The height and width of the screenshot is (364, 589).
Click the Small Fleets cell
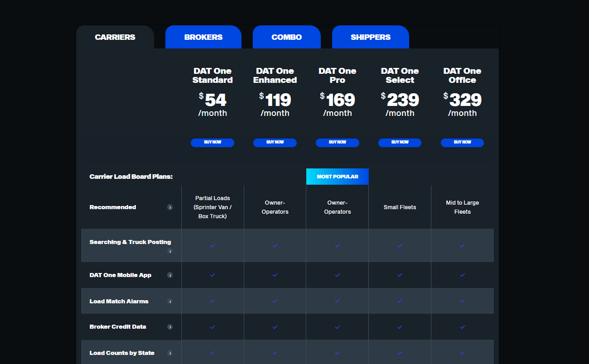pyautogui.click(x=400, y=207)
